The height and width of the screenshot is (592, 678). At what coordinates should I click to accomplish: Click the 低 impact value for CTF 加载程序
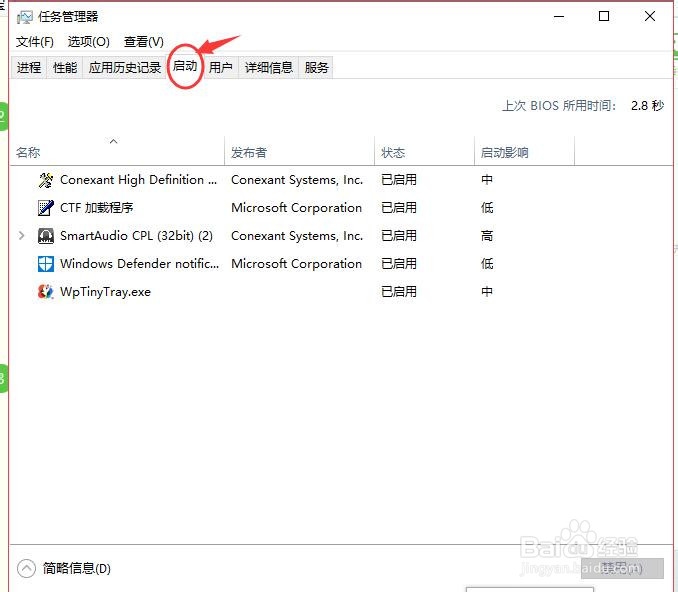tap(487, 208)
